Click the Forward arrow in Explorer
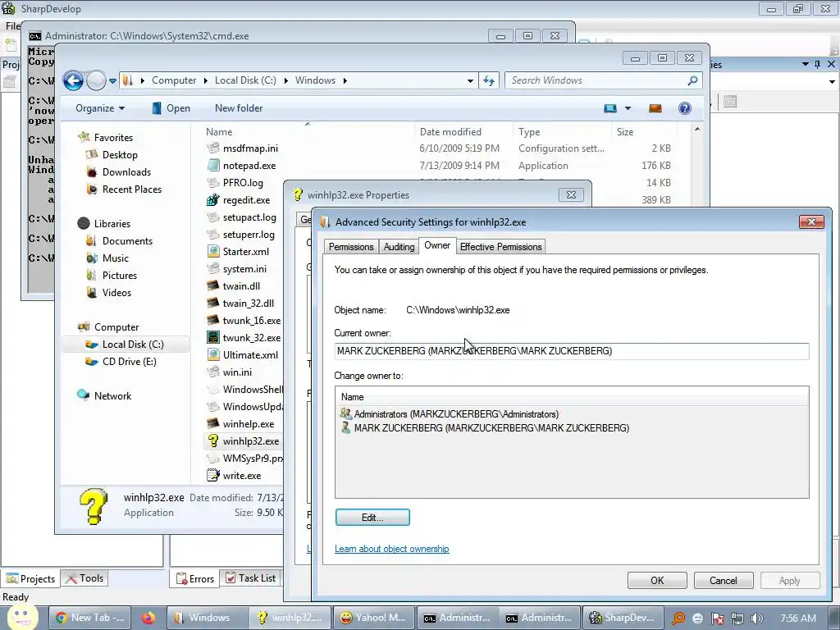Image resolution: width=840 pixels, height=630 pixels. (96, 81)
